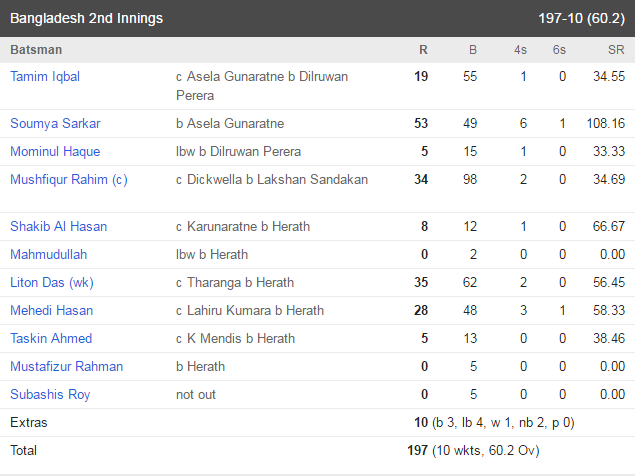Click the 4s column header
Viewport: 635px width, 476px height.
click(x=520, y=50)
